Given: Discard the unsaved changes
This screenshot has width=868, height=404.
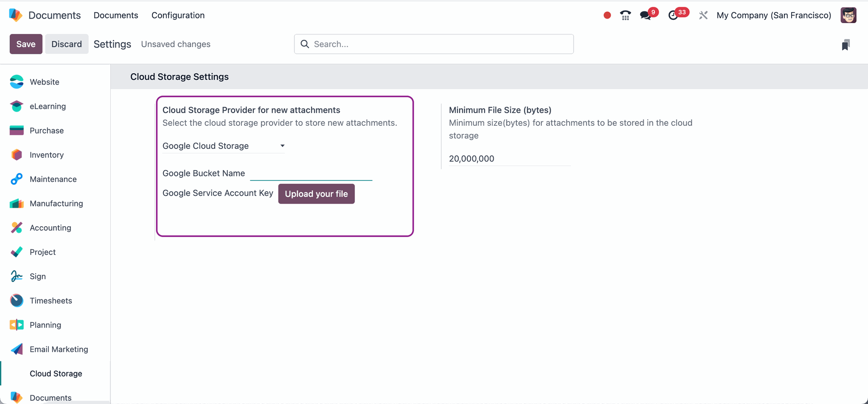Looking at the screenshot, I should [x=66, y=44].
